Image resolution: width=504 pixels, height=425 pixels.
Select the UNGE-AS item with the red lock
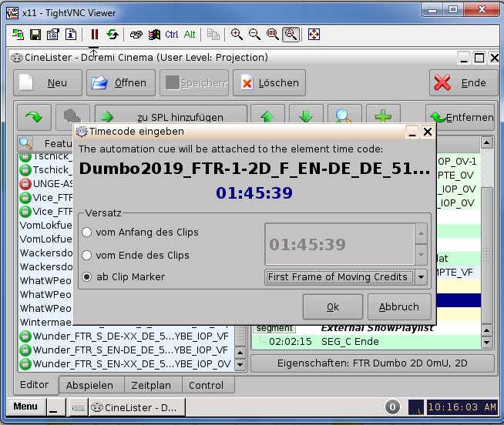(x=45, y=184)
